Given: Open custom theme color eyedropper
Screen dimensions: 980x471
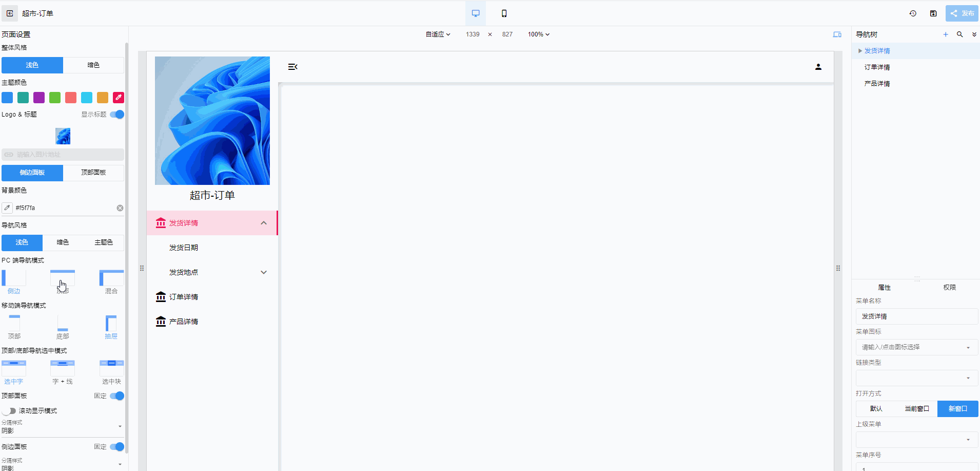Looking at the screenshot, I should pos(119,98).
